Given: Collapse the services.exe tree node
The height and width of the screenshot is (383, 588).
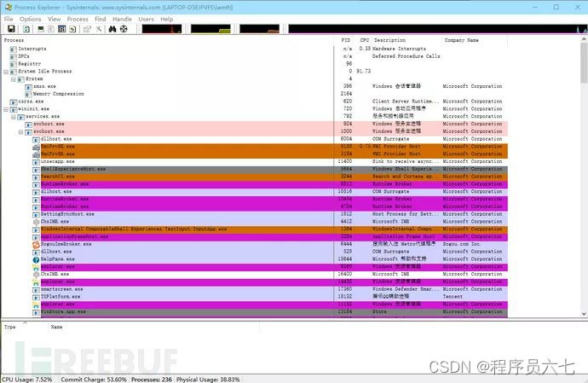Looking at the screenshot, I should (14, 117).
